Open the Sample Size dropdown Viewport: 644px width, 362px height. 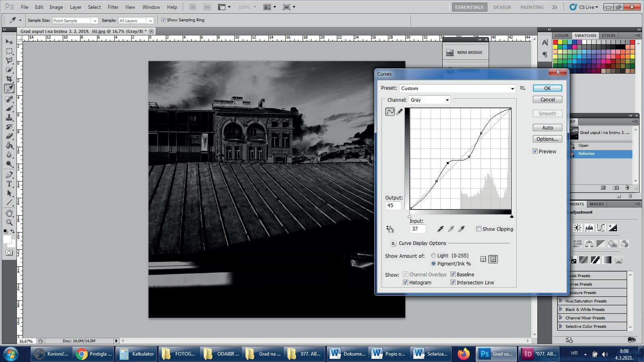click(x=75, y=21)
